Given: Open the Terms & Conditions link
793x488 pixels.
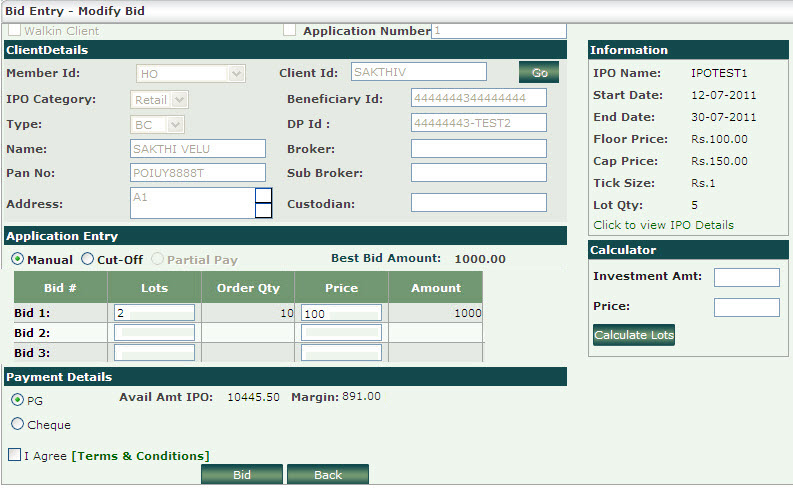Looking at the screenshot, I should [x=140, y=456].
